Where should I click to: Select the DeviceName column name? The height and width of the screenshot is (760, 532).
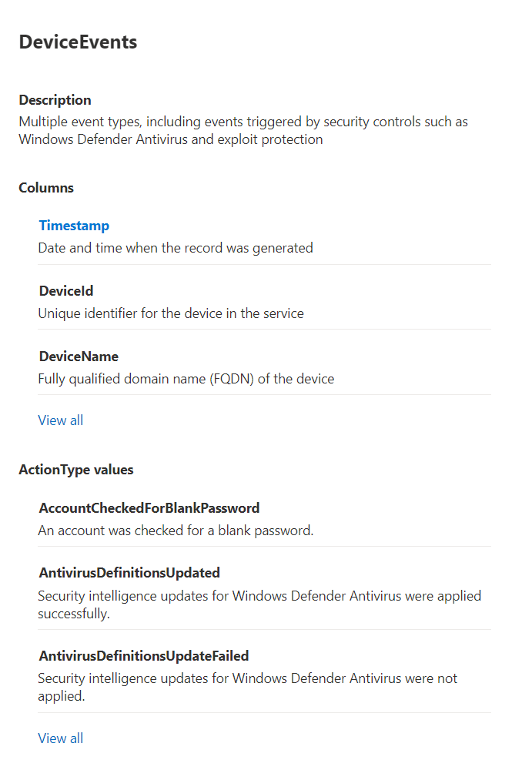click(x=79, y=357)
